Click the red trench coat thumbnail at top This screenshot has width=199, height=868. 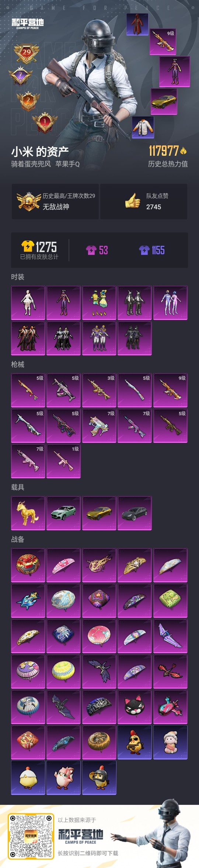tap(137, 24)
